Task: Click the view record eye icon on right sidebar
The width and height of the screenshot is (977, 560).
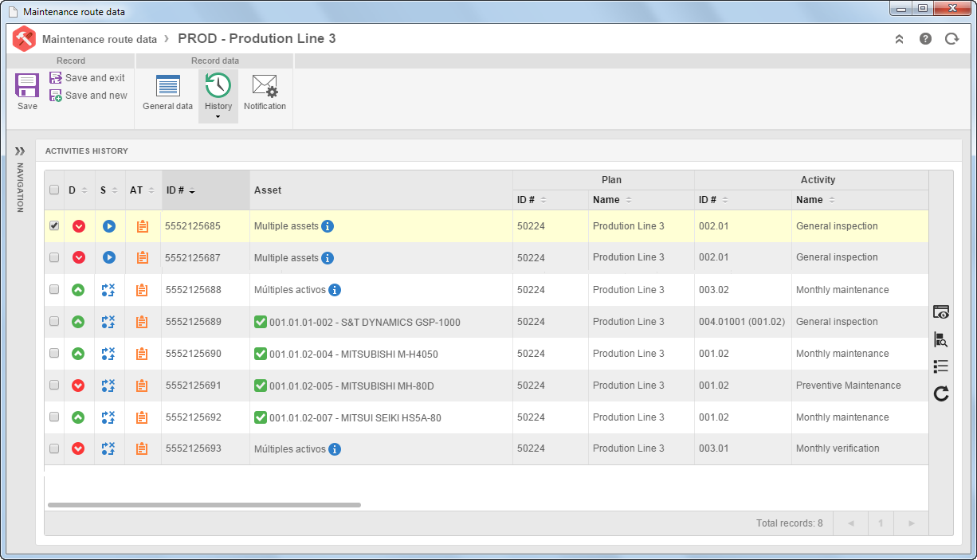Action: pos(941,312)
